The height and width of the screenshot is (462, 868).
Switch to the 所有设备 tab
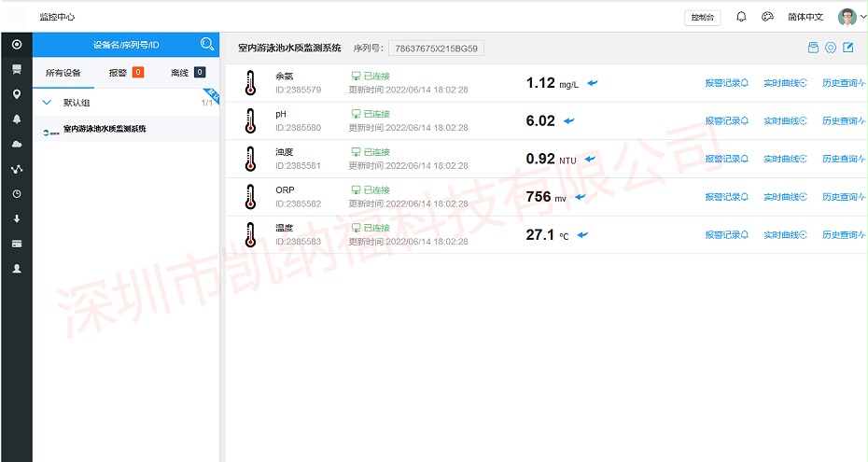tap(63, 73)
